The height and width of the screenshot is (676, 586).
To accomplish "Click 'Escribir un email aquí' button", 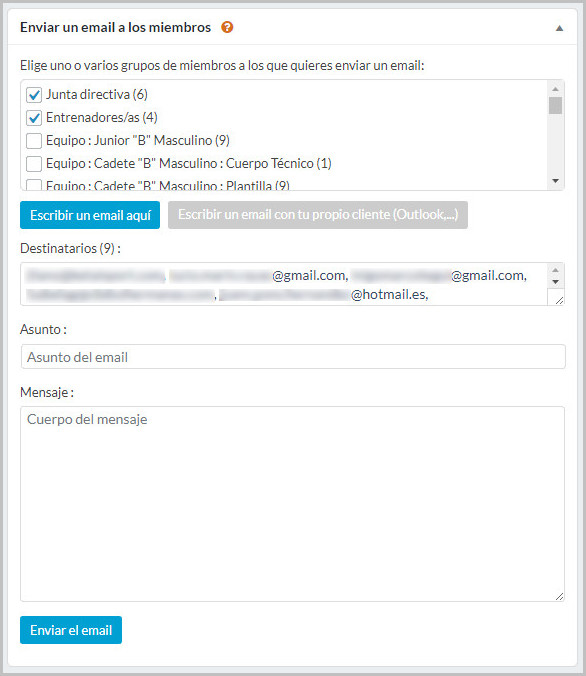I will [x=90, y=215].
